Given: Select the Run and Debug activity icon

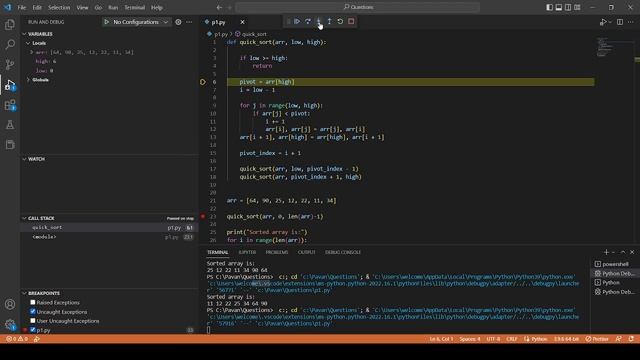Looking at the screenshot, I should click(10, 85).
